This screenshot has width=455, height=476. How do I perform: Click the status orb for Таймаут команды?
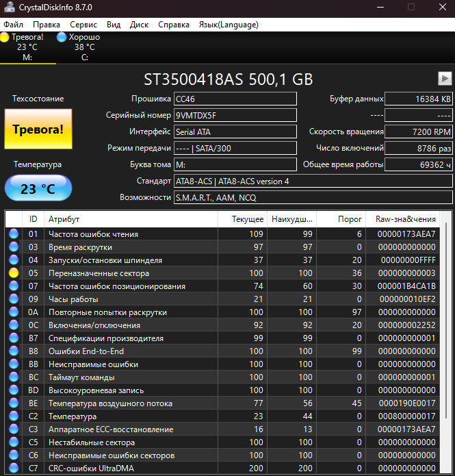[14, 377]
